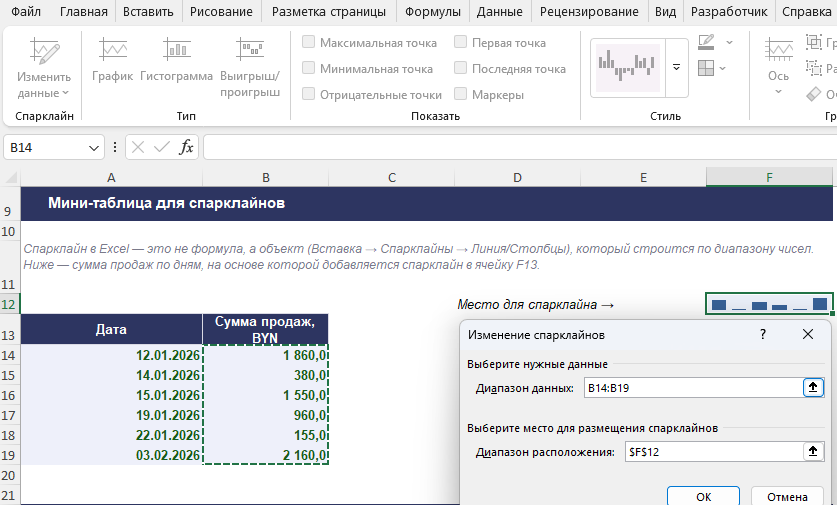
Task: Collapse dialog for data range selection
Action: [813, 388]
